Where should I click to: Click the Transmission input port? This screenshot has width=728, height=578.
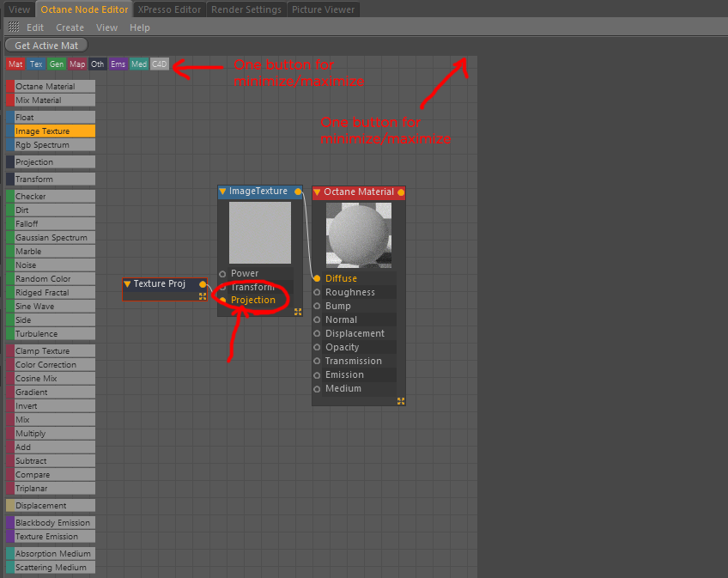[x=317, y=361]
